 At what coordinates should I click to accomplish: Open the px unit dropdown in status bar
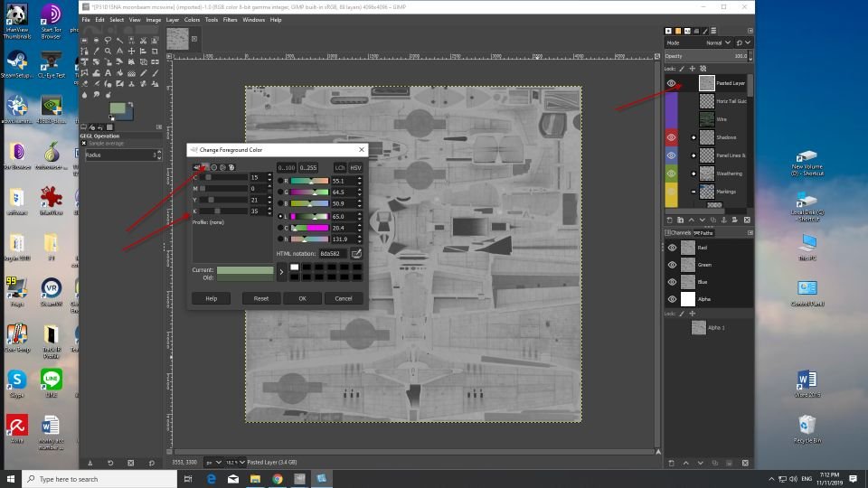click(213, 462)
